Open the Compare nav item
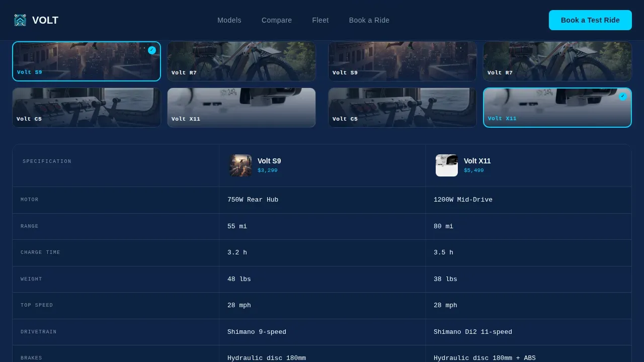 click(x=277, y=20)
